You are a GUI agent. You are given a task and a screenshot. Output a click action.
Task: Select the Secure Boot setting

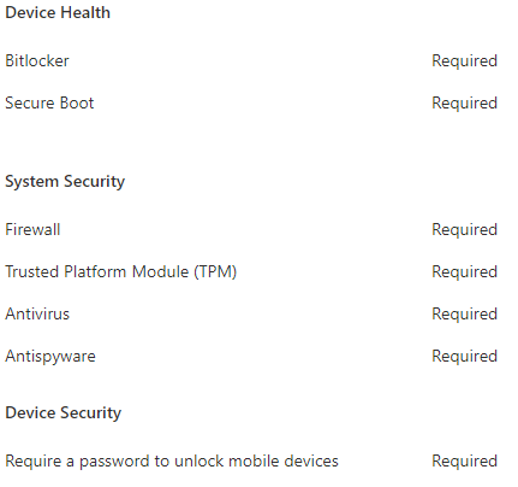point(49,103)
